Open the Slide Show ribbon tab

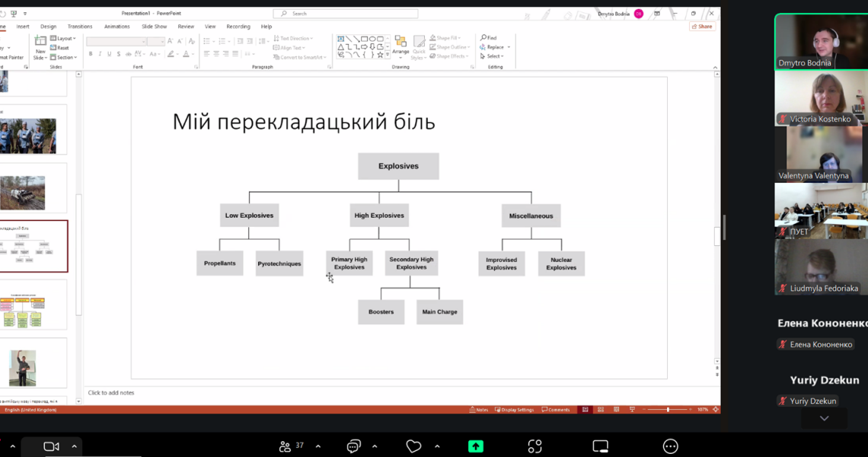pos(154,26)
